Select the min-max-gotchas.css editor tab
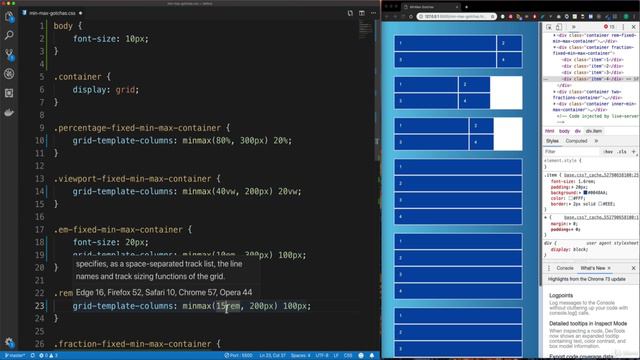The image size is (640, 360). [x=52, y=13]
